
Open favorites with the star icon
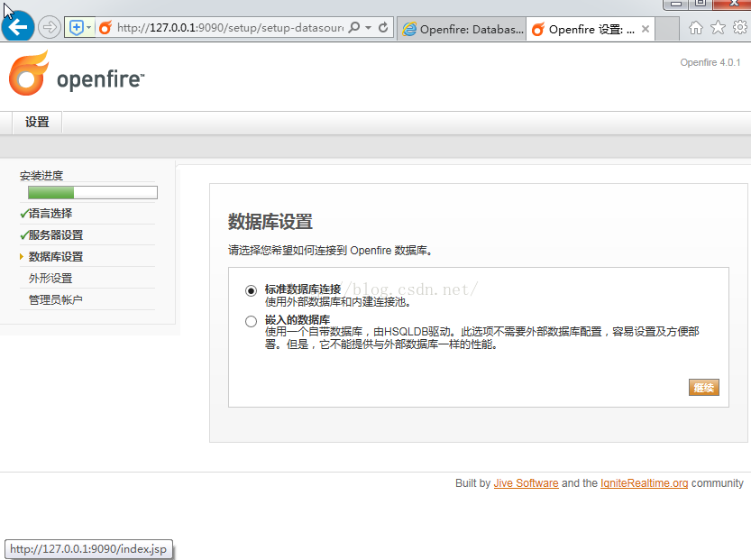[718, 27]
